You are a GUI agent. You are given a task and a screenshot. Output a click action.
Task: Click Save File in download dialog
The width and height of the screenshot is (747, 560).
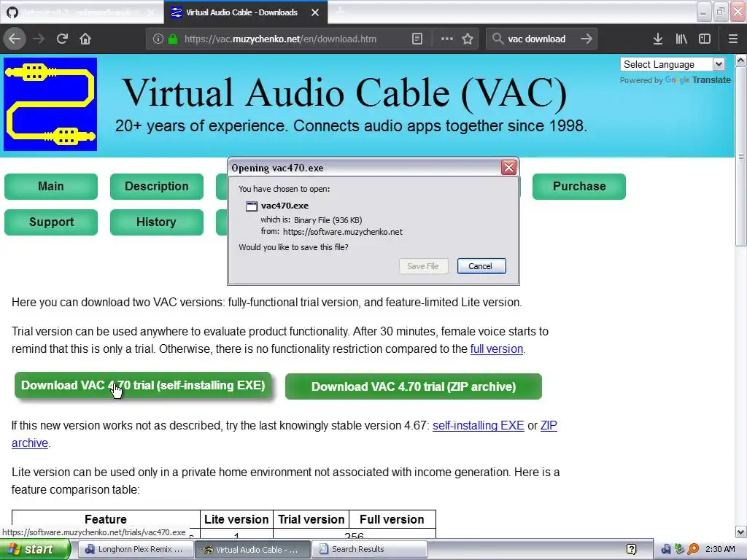[x=424, y=266]
